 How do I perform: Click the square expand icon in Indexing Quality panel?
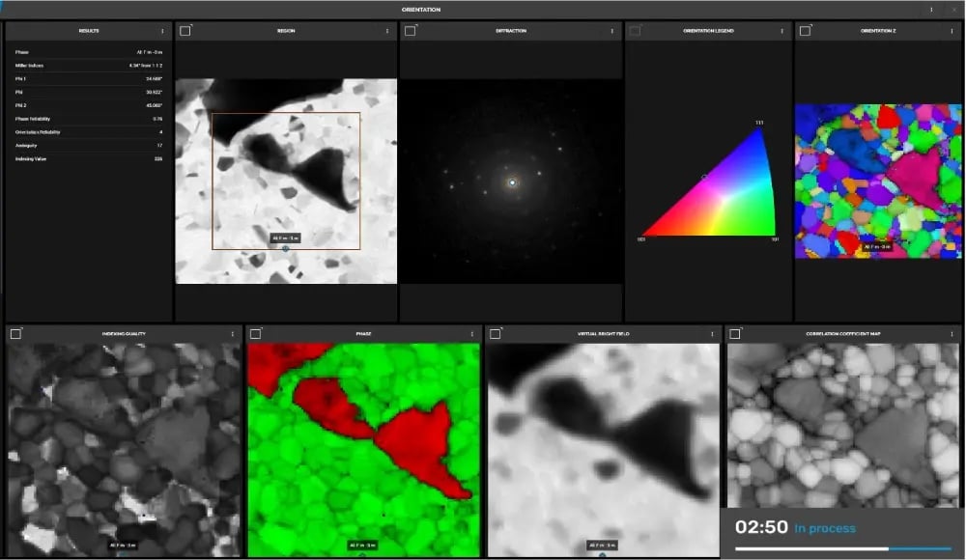(x=15, y=334)
